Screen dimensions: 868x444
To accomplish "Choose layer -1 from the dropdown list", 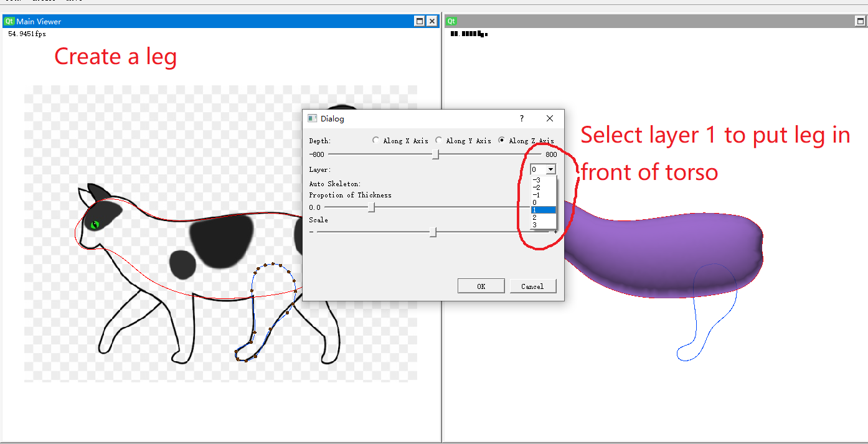I will click(543, 195).
